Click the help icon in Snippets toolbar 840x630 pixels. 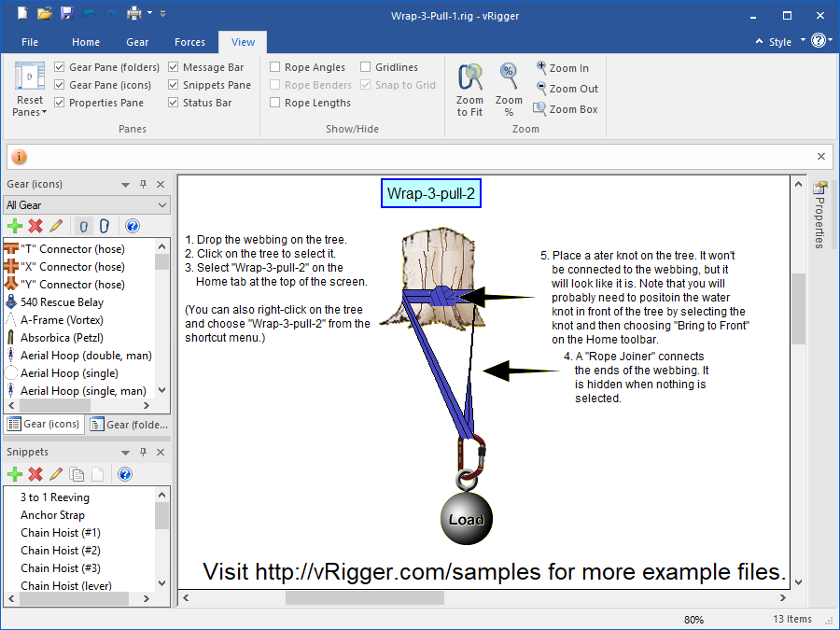125,474
